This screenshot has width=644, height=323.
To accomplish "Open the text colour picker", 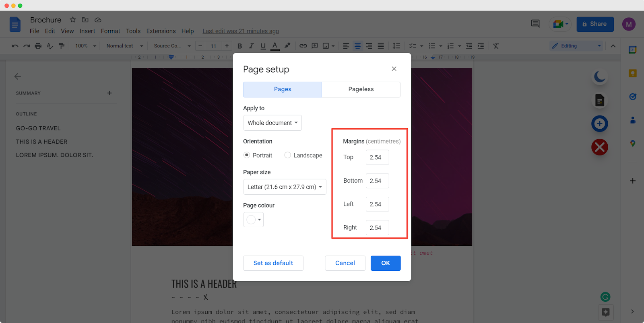I will pos(275,46).
